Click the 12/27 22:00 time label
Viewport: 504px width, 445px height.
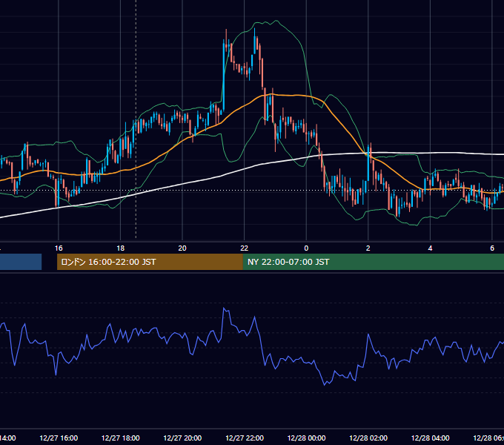point(245,438)
